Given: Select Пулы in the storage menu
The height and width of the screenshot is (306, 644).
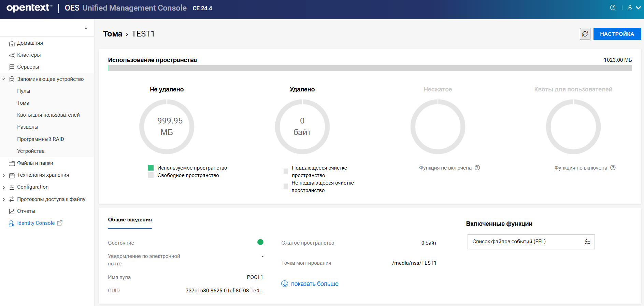Looking at the screenshot, I should pyautogui.click(x=24, y=91).
